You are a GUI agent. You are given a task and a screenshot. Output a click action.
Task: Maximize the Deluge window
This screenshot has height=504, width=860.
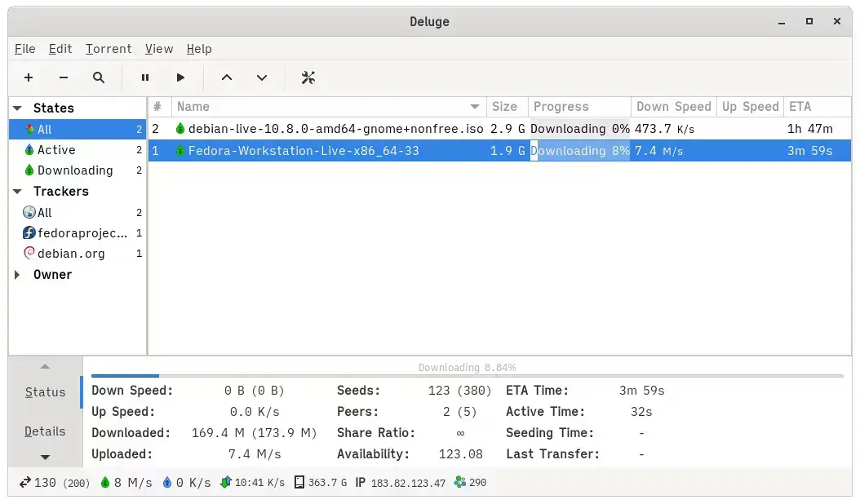coord(809,21)
